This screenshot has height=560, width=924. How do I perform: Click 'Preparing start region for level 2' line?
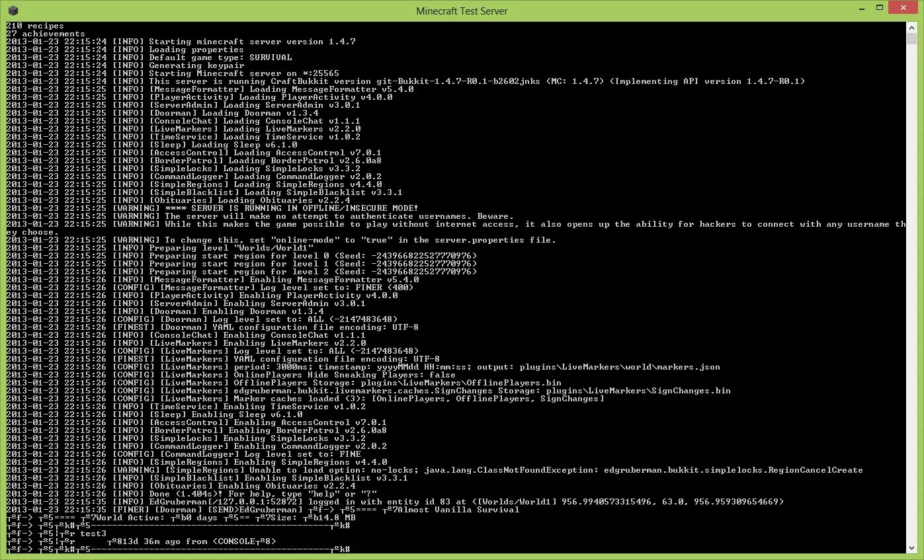[x=242, y=272]
